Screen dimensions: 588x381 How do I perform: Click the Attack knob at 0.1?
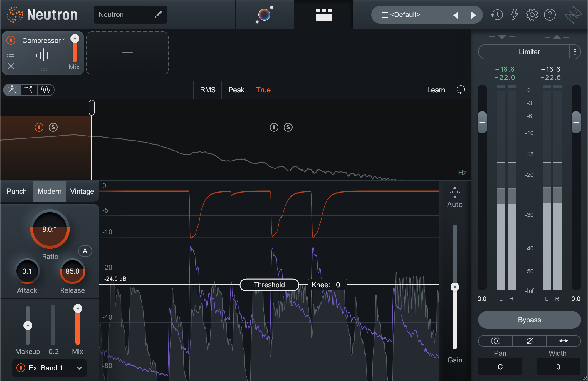pyautogui.click(x=27, y=271)
